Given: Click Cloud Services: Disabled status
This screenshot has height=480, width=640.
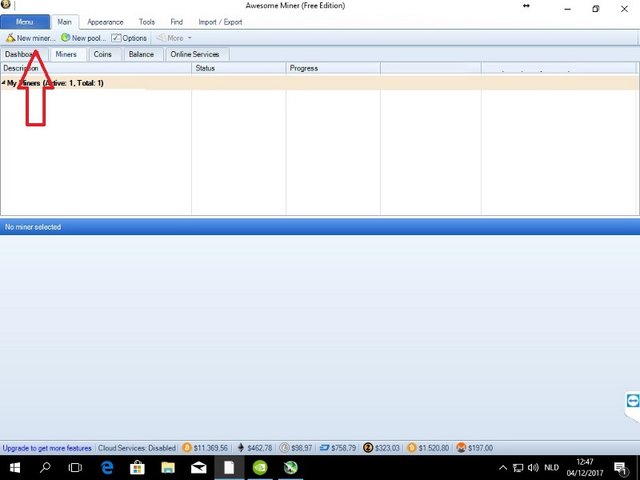Looking at the screenshot, I should coord(137,448).
